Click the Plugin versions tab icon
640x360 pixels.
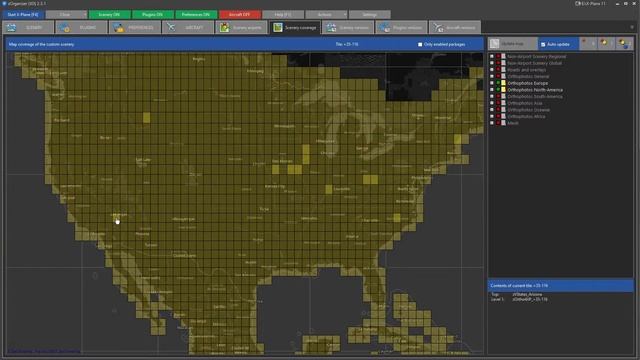[x=385, y=27]
